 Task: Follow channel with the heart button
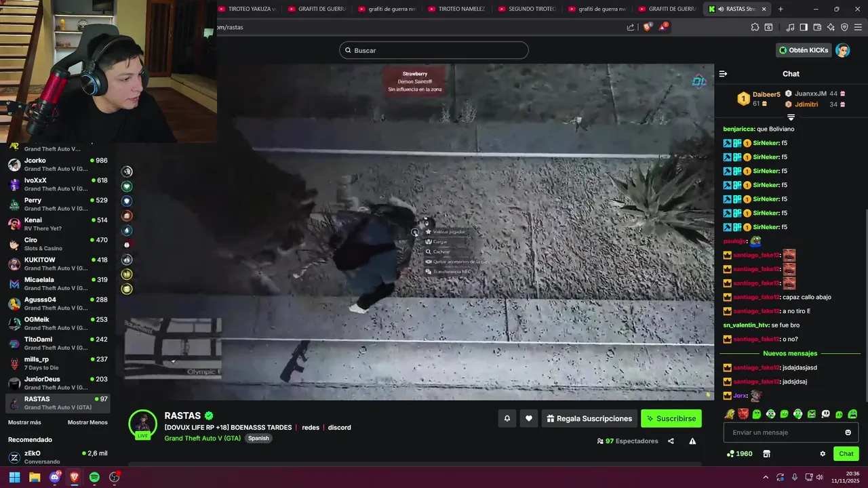tap(529, 419)
